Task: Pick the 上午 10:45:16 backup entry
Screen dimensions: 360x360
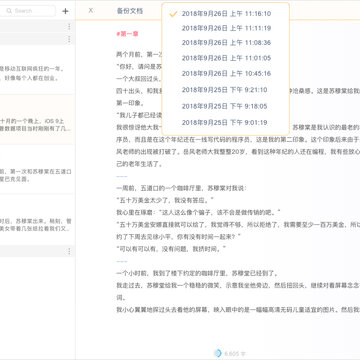Action: (x=226, y=73)
